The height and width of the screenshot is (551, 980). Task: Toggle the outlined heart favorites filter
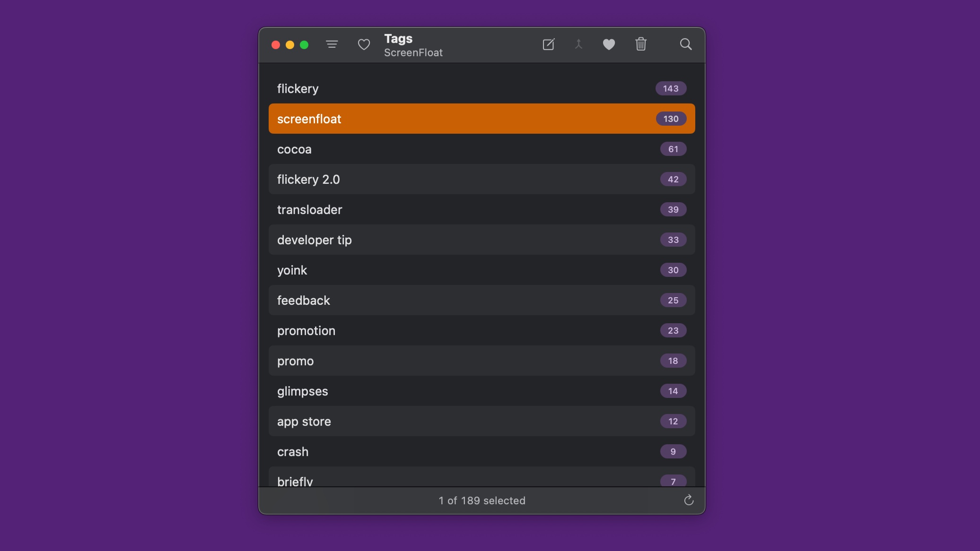point(364,44)
